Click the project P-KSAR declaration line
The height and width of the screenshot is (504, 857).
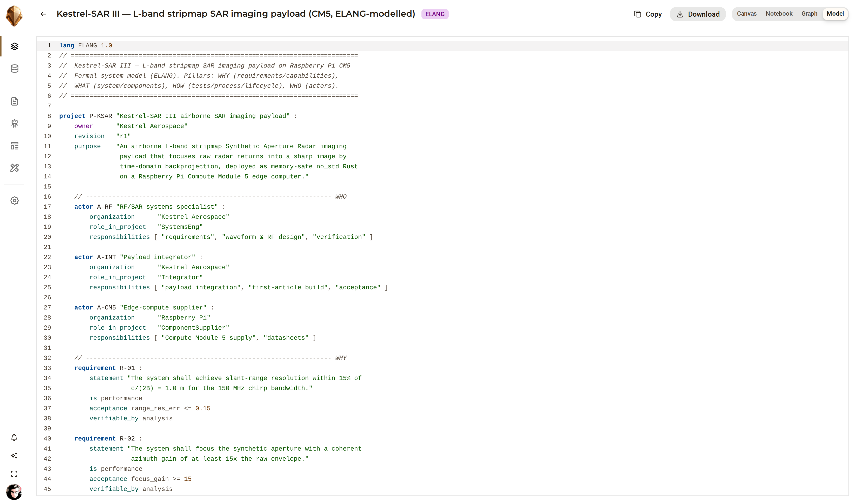coord(178,116)
